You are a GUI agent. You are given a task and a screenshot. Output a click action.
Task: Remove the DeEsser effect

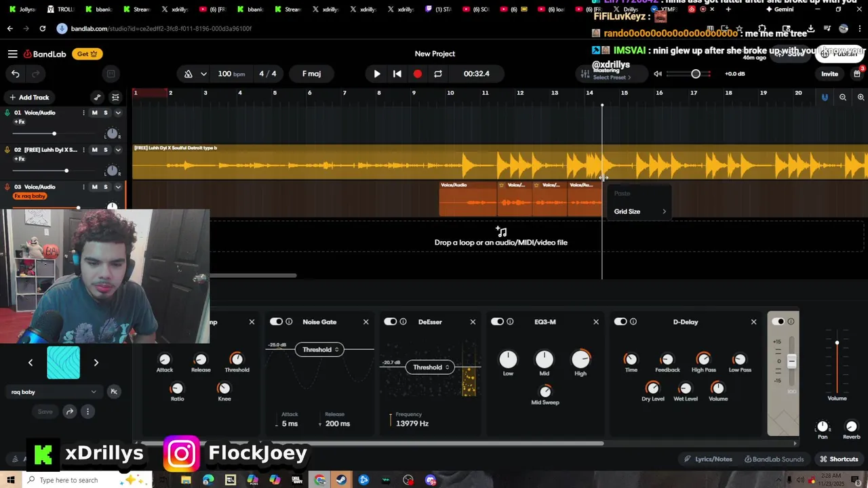coord(473,322)
